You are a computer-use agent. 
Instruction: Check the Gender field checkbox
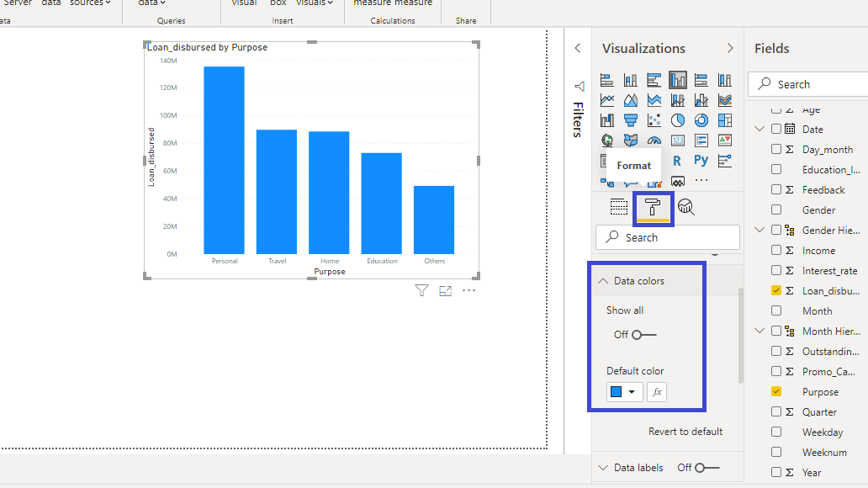click(x=776, y=210)
